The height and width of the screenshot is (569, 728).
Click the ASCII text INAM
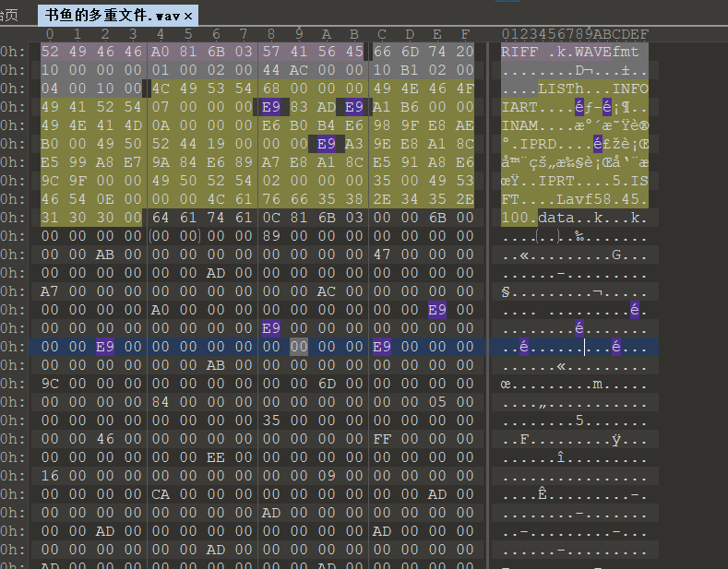[519, 125]
